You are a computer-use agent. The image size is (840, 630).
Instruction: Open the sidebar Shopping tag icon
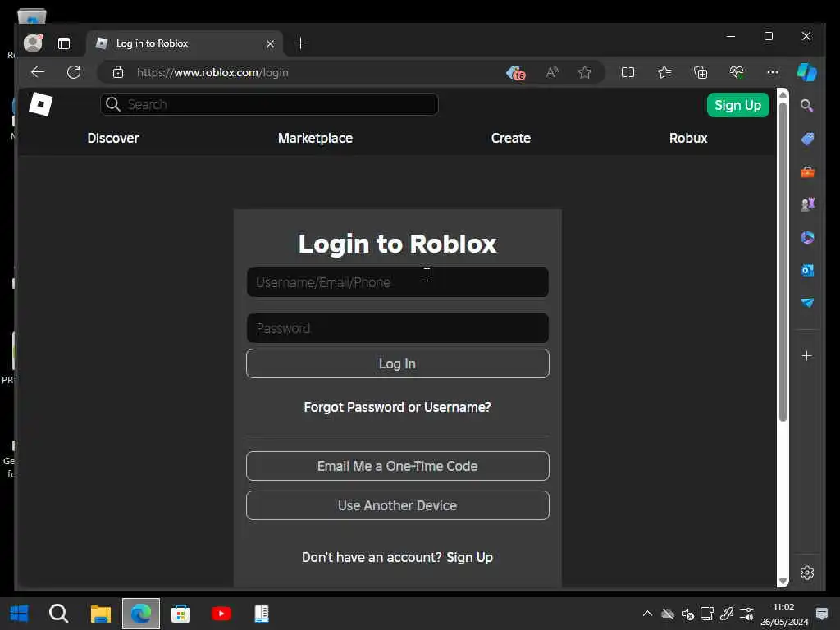coord(807,139)
